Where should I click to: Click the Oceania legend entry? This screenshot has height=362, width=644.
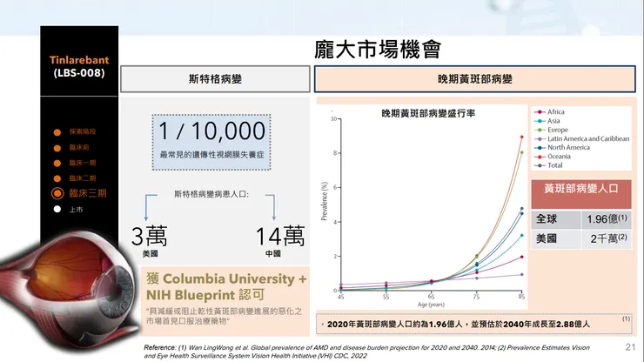(553, 157)
